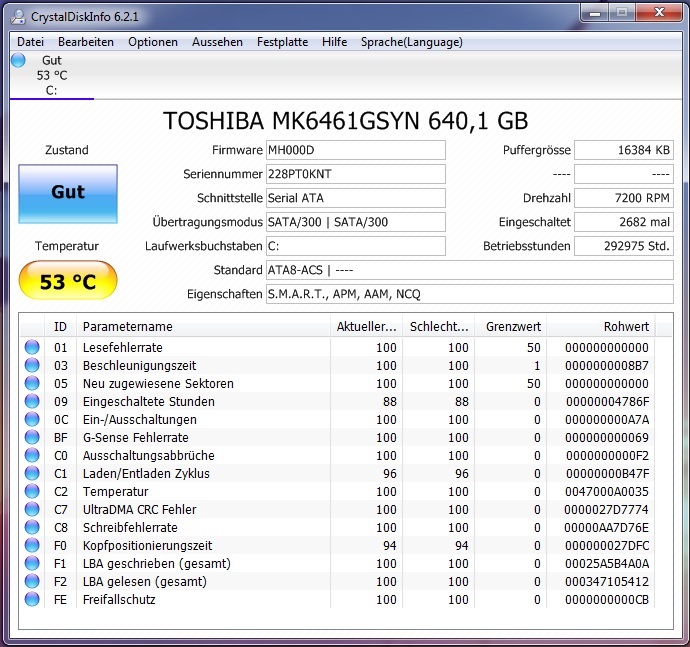Click the status icon for Eingeschaltete Stunden
The image size is (690, 647).
(32, 401)
